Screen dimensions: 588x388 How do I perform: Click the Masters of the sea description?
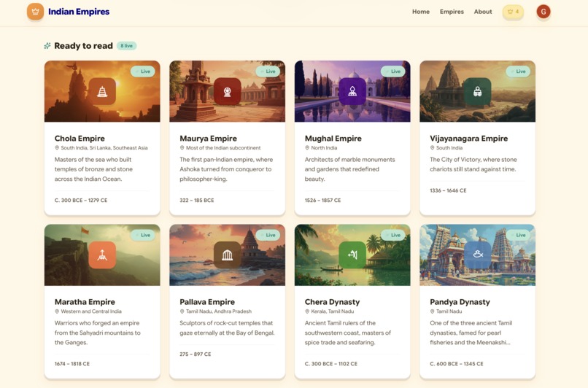coord(94,169)
